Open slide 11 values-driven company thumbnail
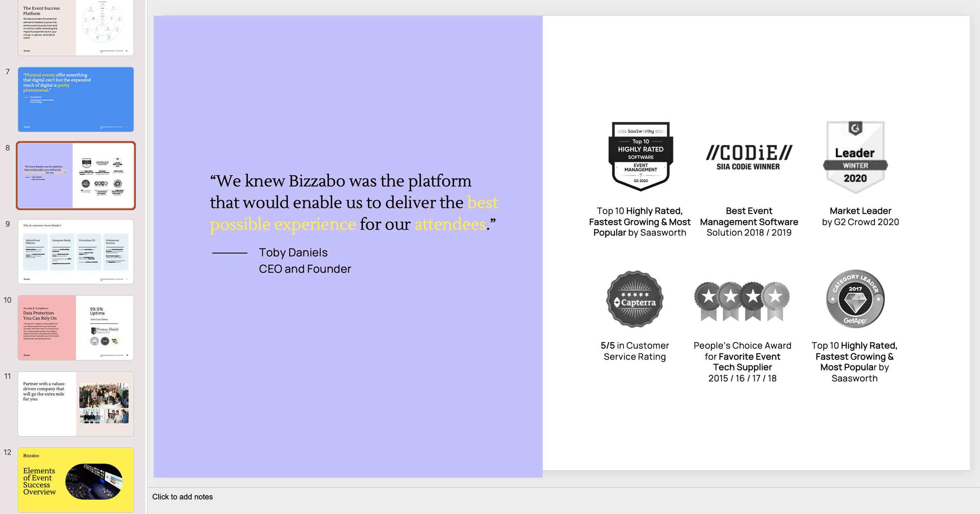The height and width of the screenshot is (514, 980). 76,404
